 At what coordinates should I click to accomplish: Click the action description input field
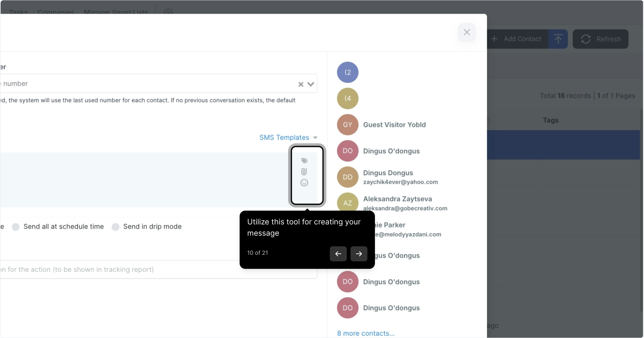coord(125,269)
